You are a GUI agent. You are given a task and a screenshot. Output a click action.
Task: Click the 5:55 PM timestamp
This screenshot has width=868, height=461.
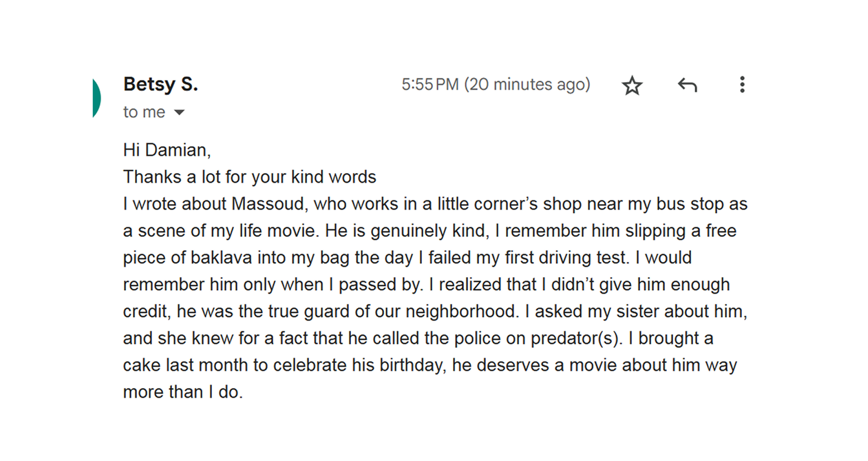[x=430, y=85]
